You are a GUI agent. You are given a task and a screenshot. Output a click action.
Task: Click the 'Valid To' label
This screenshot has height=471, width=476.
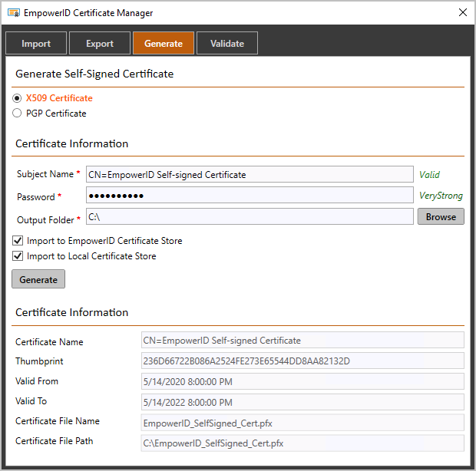31,401
